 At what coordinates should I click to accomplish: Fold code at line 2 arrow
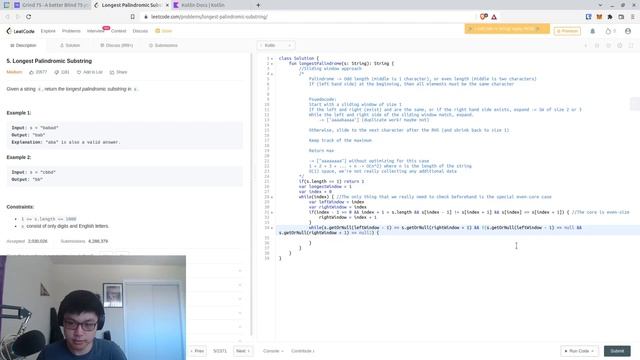tap(272, 64)
